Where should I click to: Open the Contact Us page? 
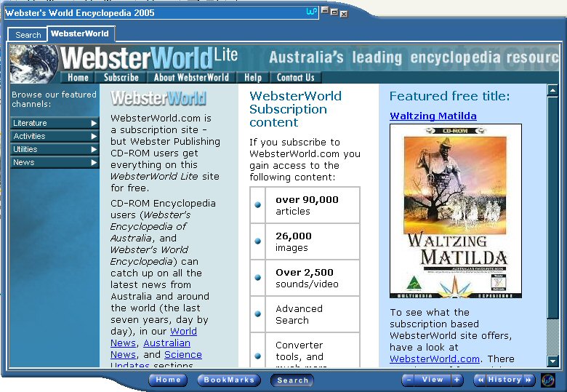coord(295,77)
